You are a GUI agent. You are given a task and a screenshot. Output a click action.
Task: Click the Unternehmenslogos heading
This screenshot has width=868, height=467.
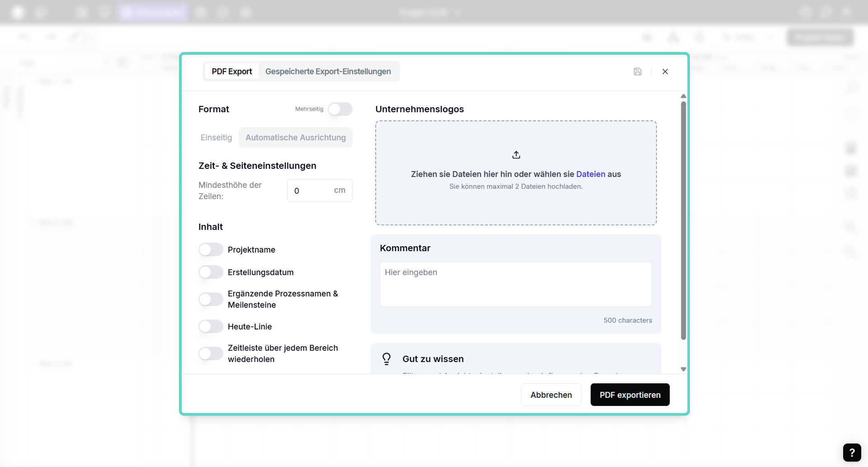420,109
